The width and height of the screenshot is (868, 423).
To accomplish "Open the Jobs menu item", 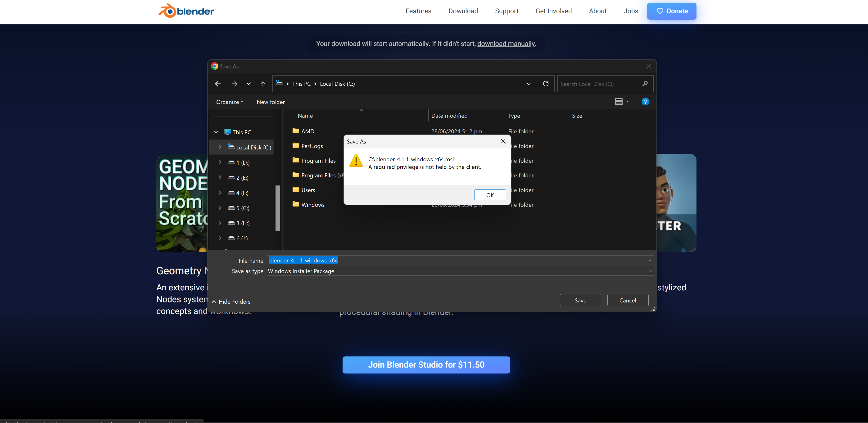I will (x=631, y=11).
